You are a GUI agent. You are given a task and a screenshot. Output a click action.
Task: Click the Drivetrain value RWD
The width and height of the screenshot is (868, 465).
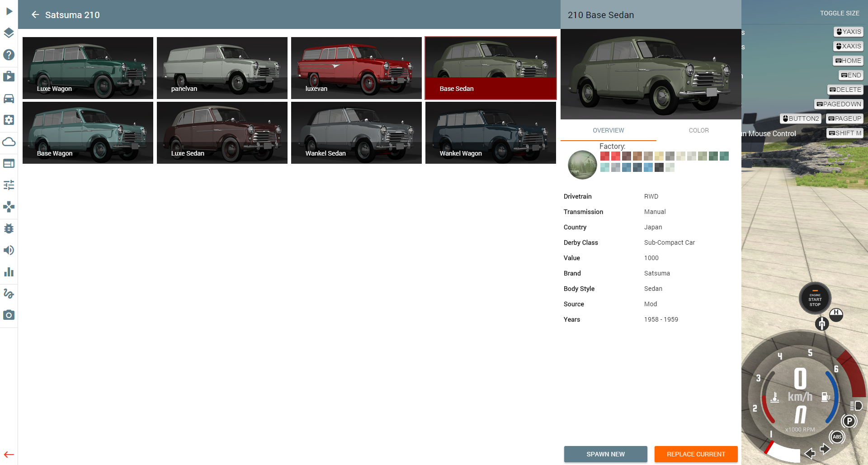[x=651, y=196]
